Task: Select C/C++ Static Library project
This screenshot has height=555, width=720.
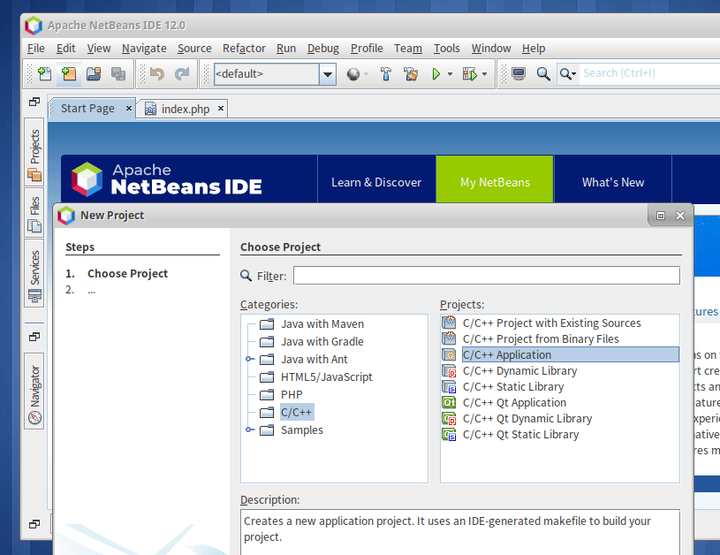Action: pos(513,387)
